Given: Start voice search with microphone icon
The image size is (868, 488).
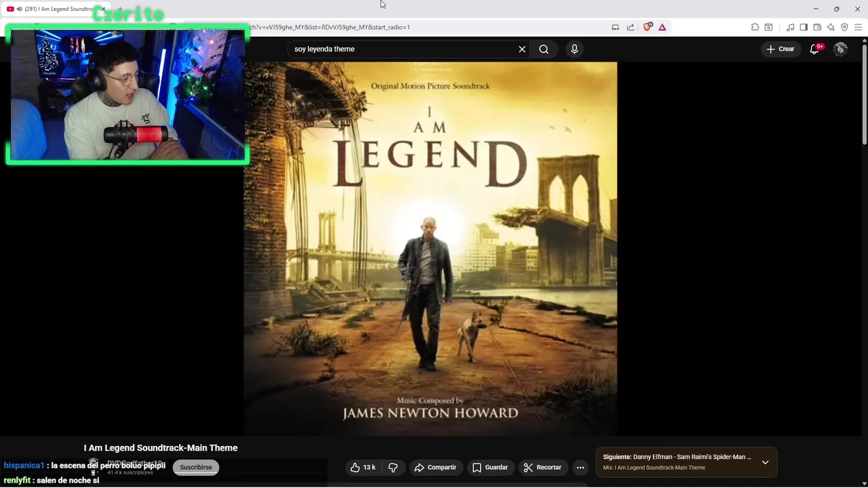Looking at the screenshot, I should point(574,49).
